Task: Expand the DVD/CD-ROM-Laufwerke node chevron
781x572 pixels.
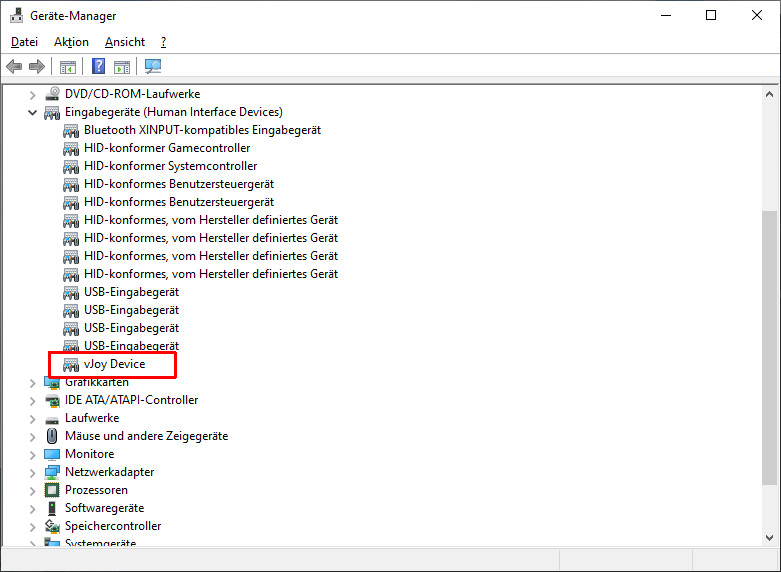Action: [x=33, y=94]
